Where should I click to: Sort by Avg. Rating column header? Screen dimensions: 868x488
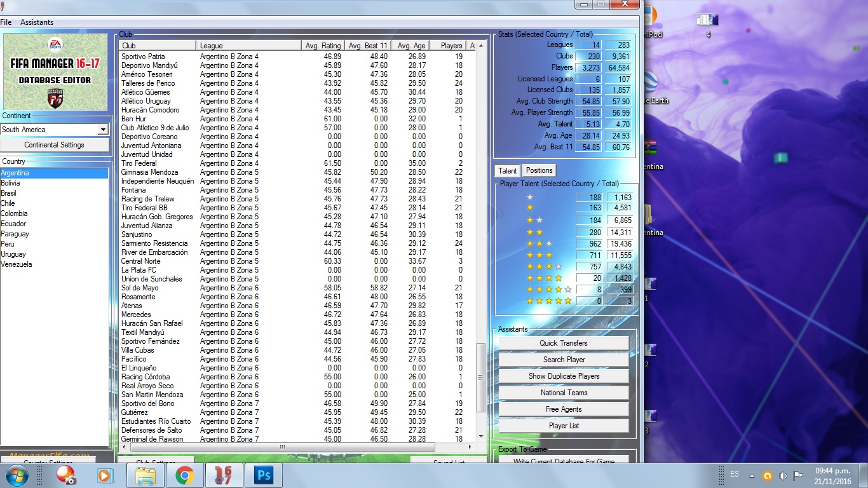pos(323,46)
